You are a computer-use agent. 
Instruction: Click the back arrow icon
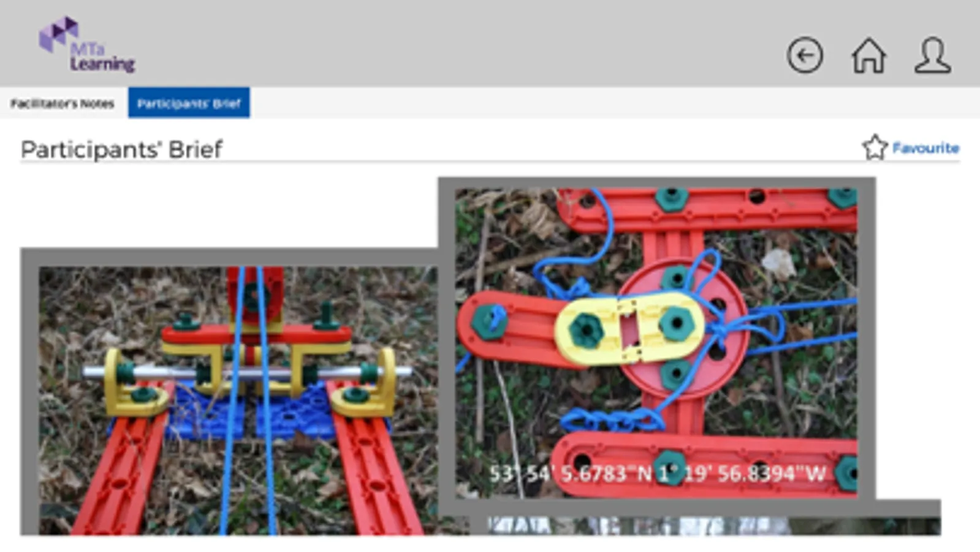[x=804, y=56]
